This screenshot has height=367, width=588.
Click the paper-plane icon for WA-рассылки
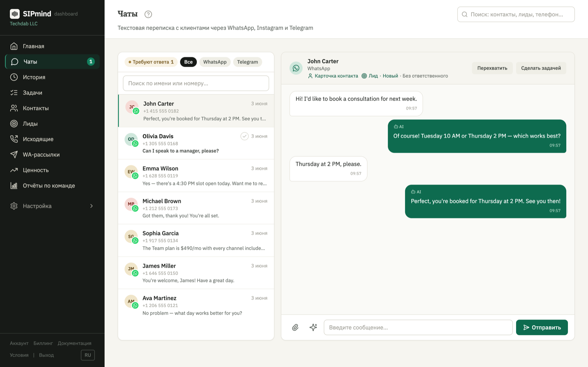14,154
